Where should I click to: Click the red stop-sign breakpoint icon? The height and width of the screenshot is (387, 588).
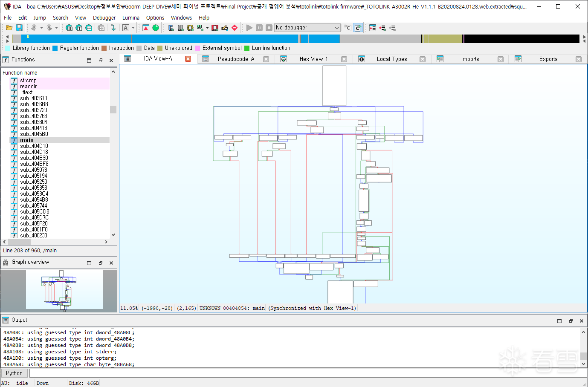(x=235, y=28)
